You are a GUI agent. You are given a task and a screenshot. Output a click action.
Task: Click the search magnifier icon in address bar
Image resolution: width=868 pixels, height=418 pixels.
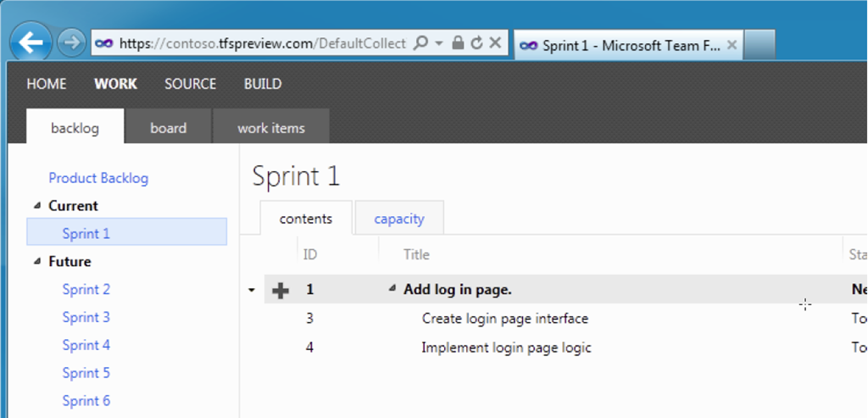[x=420, y=43]
